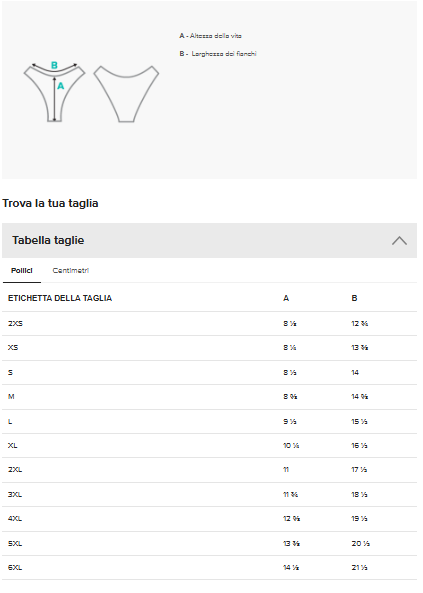Viewport: 423px width, 593px height.
Task: Click the teal B label on diagram
Action: [55, 66]
